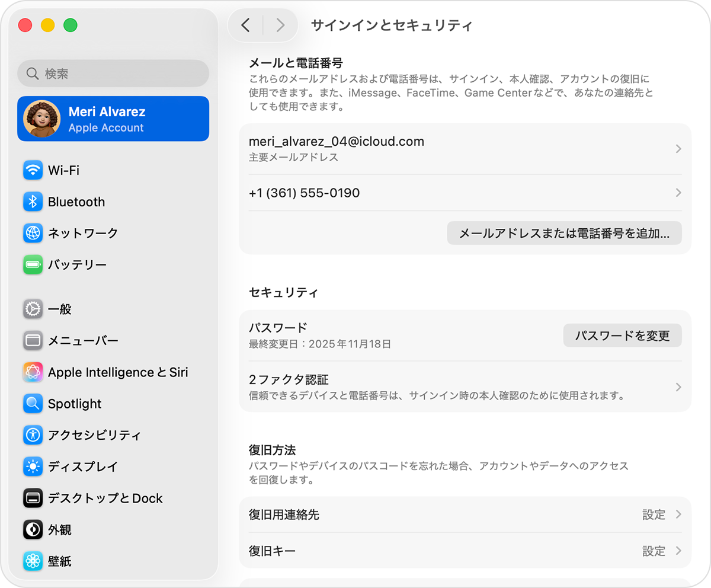Open Bluetooth settings from the sidebar
Screen dimensions: 711x588
pyautogui.click(x=33, y=202)
